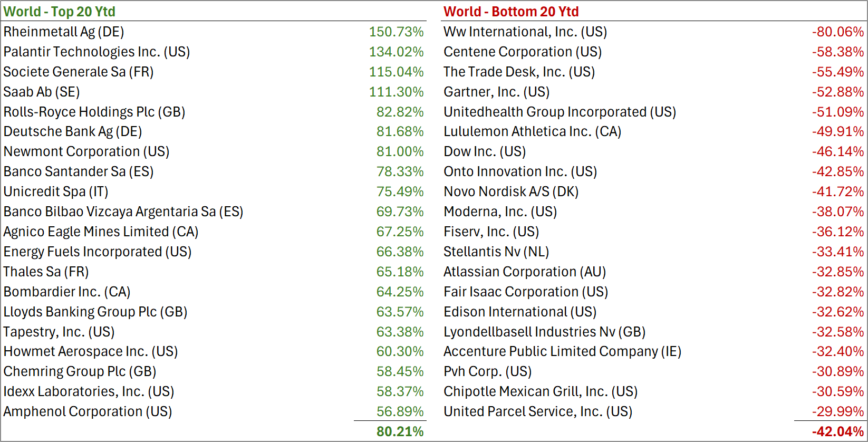868x442 pixels.
Task: Click the Tapestry, Inc. (US) cell
Action: click(59, 332)
